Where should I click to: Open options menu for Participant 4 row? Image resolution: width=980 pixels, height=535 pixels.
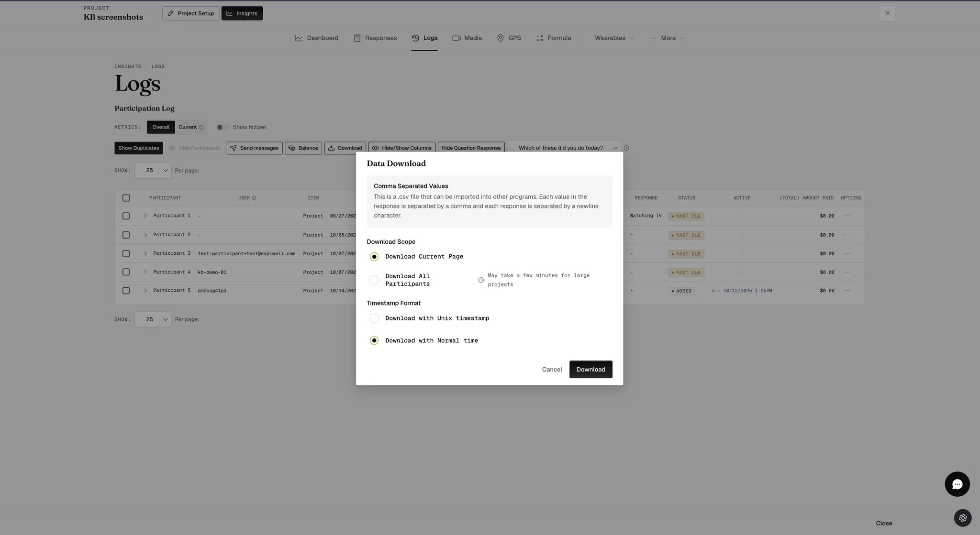847,272
